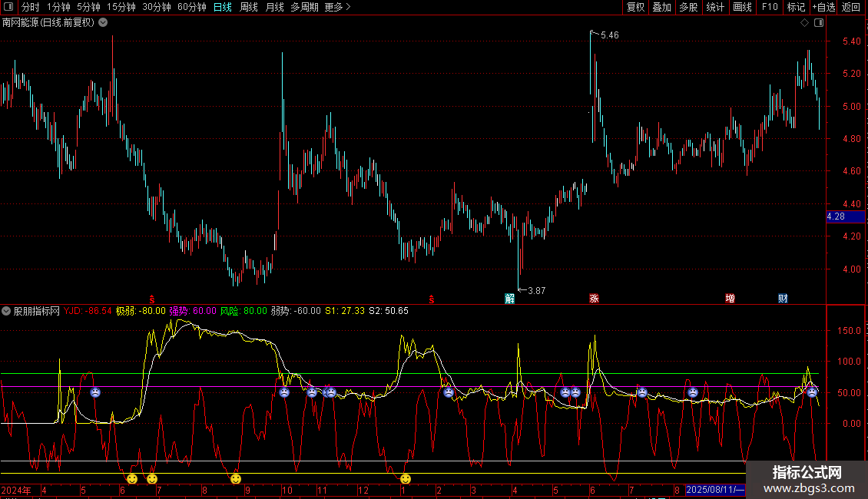Click the first red S signal marker
Image resolution: width=868 pixels, height=499 pixels.
[152, 299]
